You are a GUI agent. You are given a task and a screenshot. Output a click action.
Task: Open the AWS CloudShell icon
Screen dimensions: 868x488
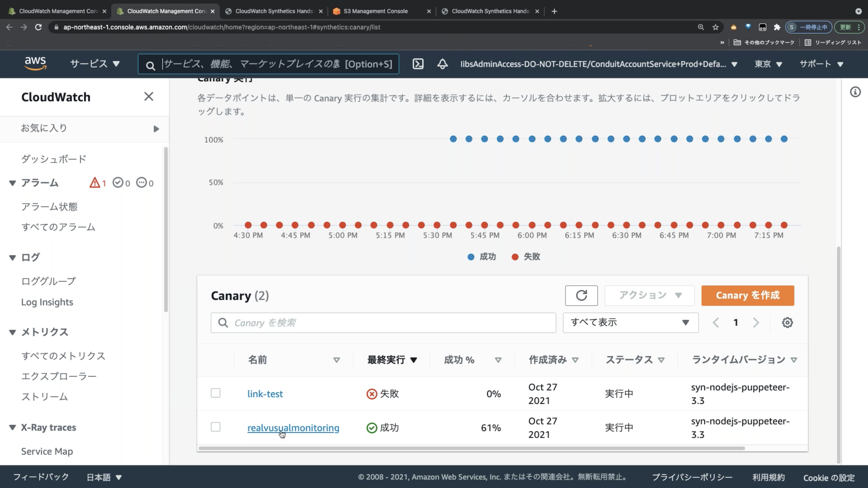pos(418,64)
